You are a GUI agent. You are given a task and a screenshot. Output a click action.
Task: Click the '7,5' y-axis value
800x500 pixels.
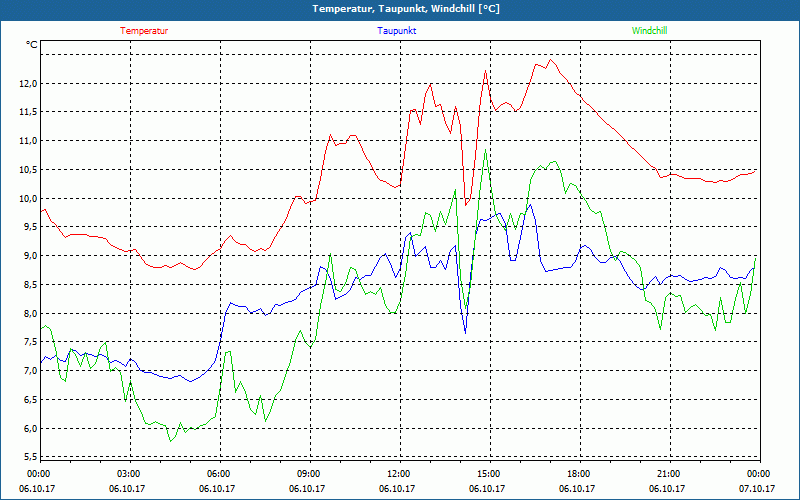pos(29,342)
